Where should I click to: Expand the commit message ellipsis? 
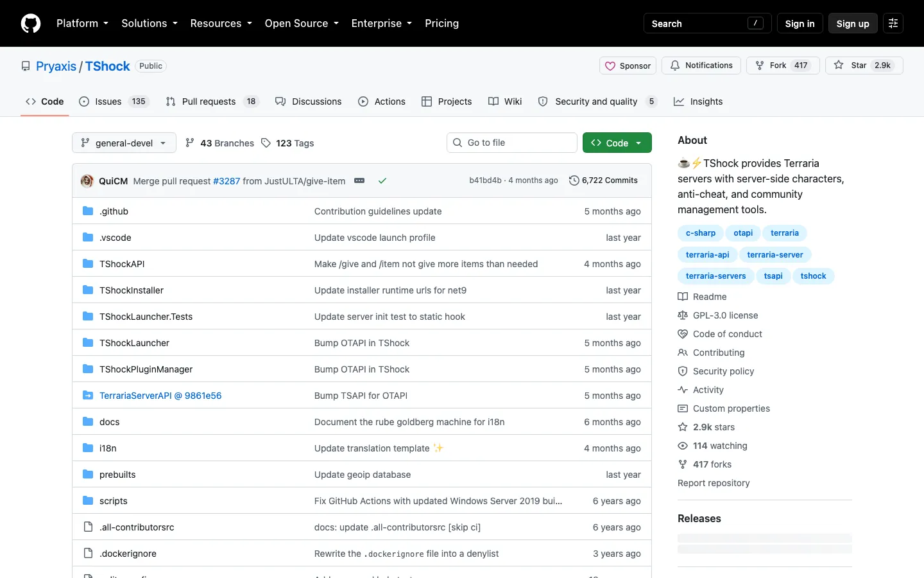pos(359,181)
